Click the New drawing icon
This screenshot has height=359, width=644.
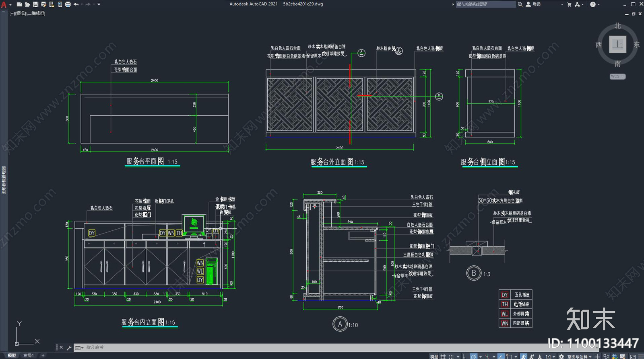[19, 4]
